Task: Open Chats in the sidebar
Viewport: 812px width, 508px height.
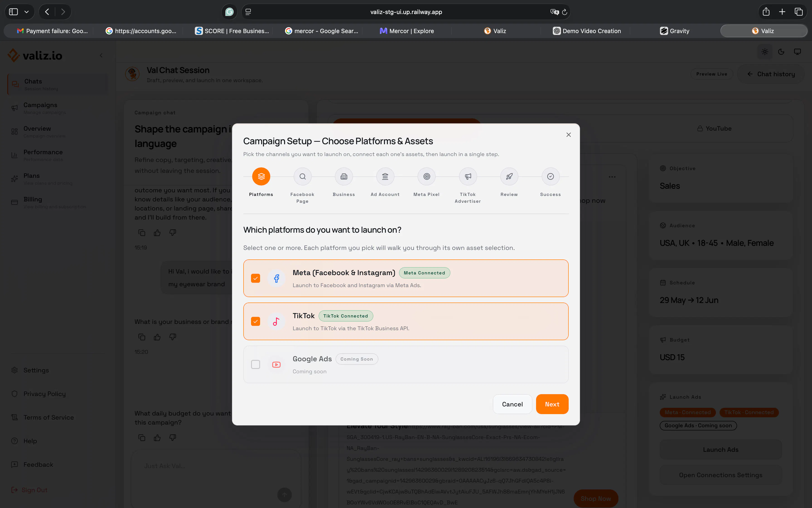Action: (x=58, y=84)
